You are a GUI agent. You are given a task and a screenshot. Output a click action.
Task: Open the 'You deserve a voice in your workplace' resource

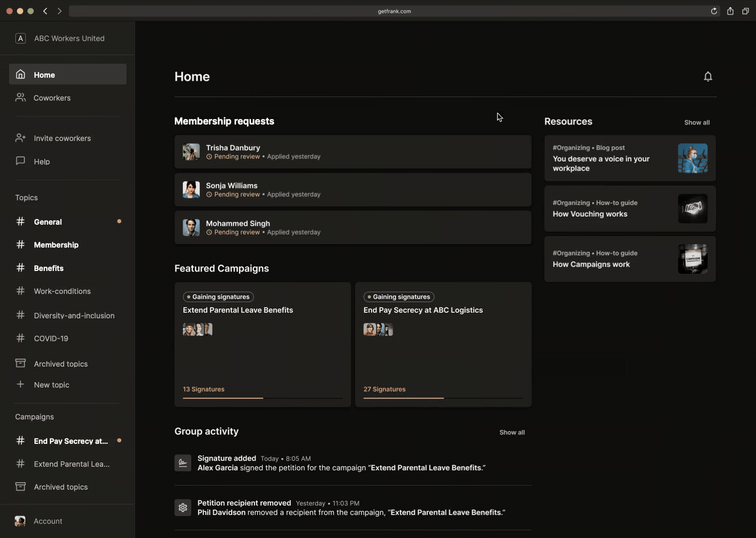pos(630,158)
